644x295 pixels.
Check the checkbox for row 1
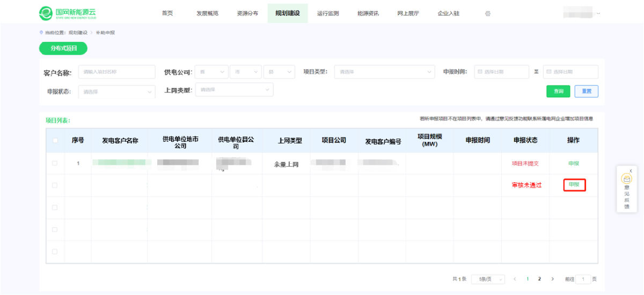(x=55, y=163)
